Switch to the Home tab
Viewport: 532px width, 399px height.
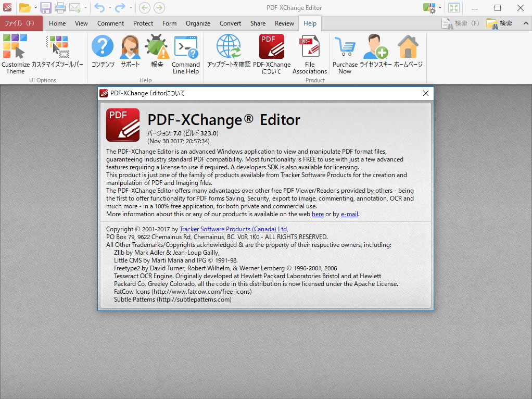click(57, 23)
